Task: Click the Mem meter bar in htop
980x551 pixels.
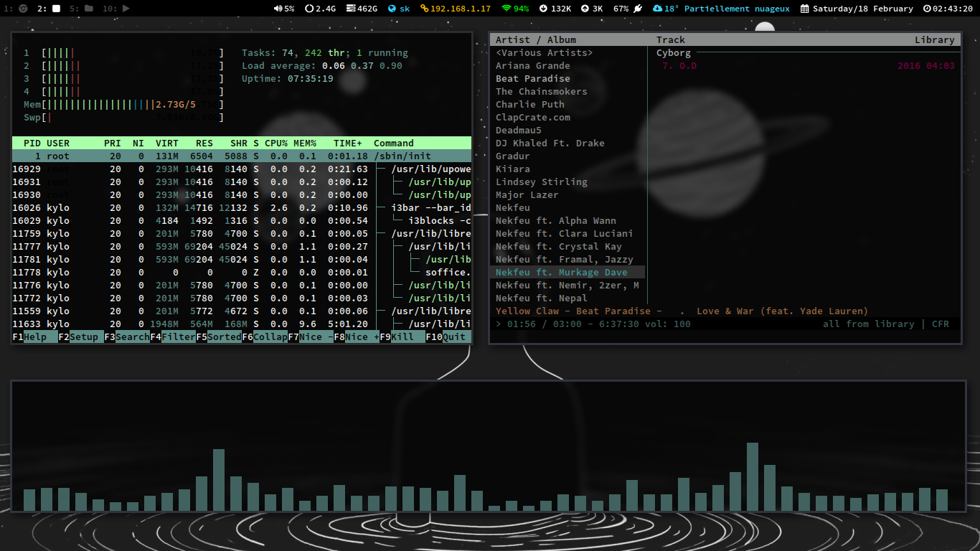Action: click(x=123, y=104)
